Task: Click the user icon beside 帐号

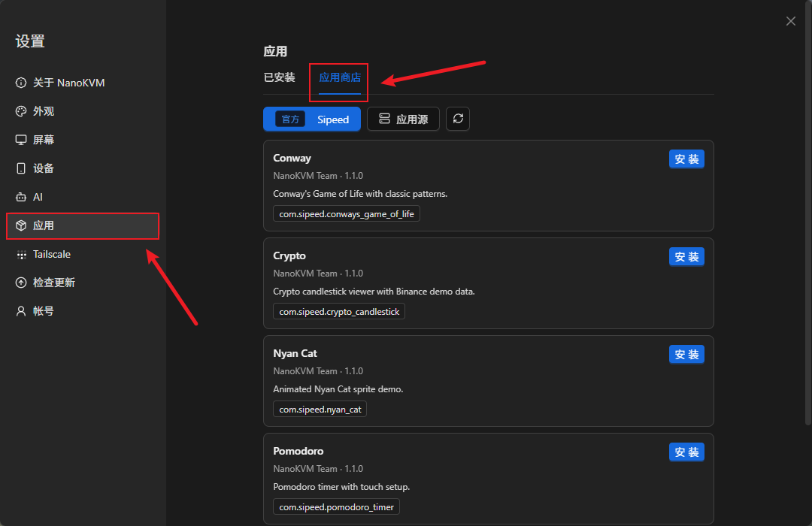Action: pos(21,311)
